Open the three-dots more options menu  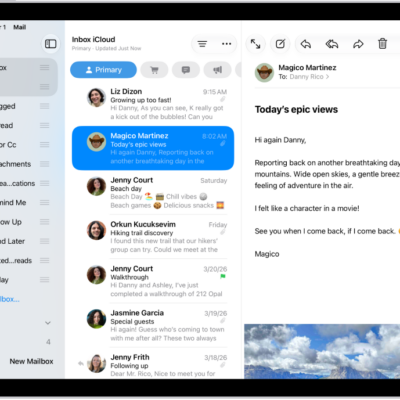227,44
